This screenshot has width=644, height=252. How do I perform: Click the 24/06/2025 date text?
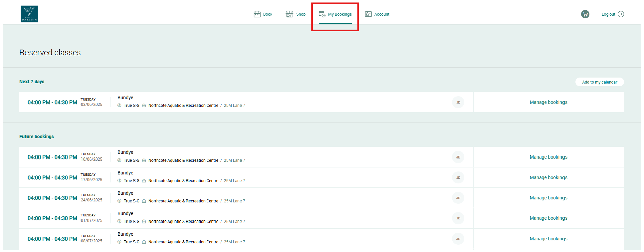91,200
